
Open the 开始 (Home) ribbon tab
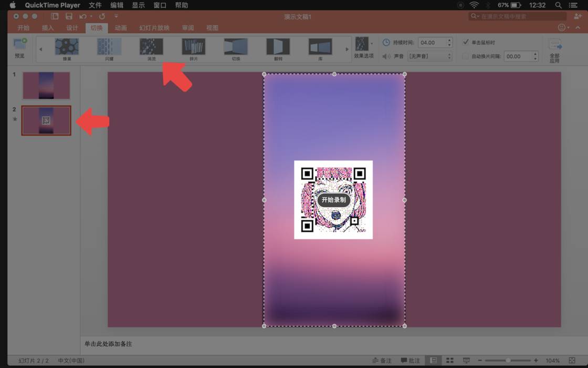[23, 28]
